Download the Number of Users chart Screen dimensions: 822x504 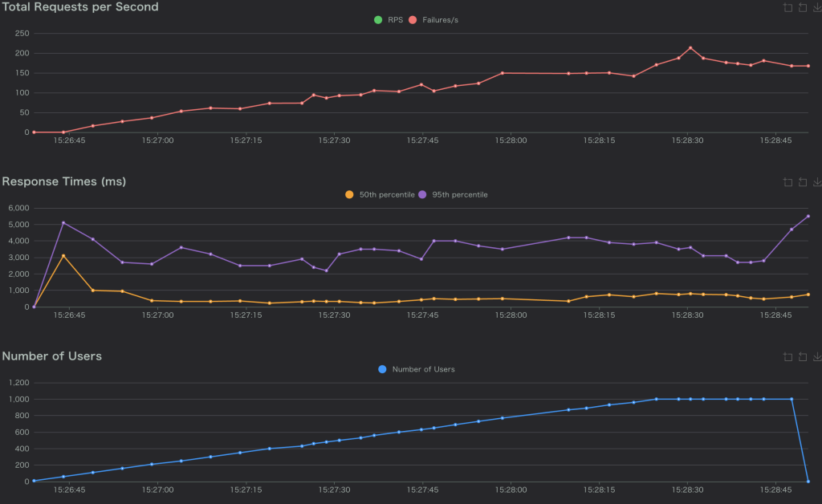point(817,356)
